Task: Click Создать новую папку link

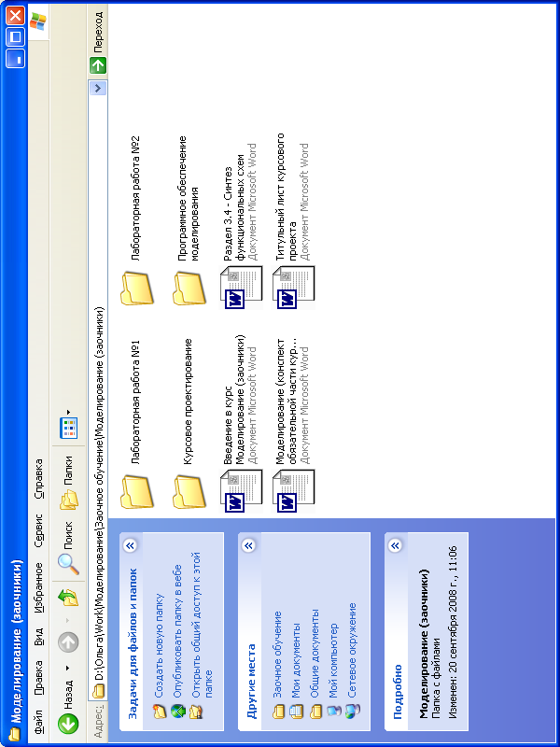Action: click(160, 645)
